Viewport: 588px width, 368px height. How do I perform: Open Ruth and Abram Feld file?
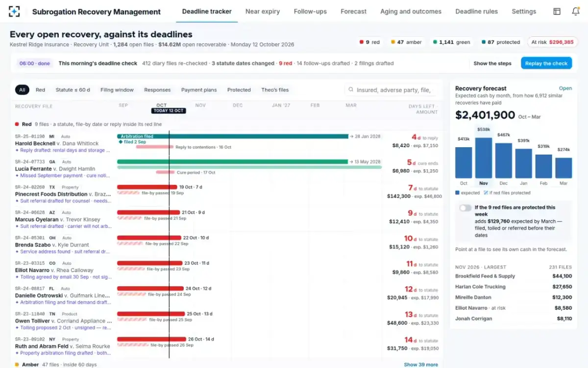63,346
